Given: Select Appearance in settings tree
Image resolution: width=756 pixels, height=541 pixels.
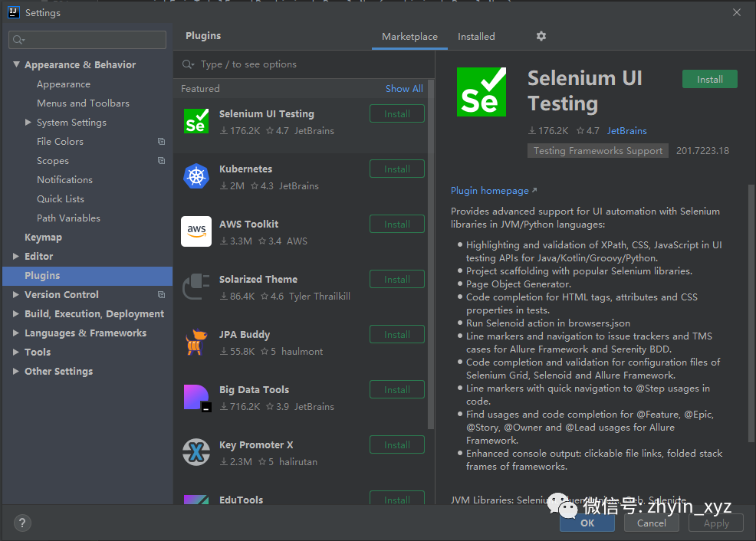Looking at the screenshot, I should tap(64, 84).
